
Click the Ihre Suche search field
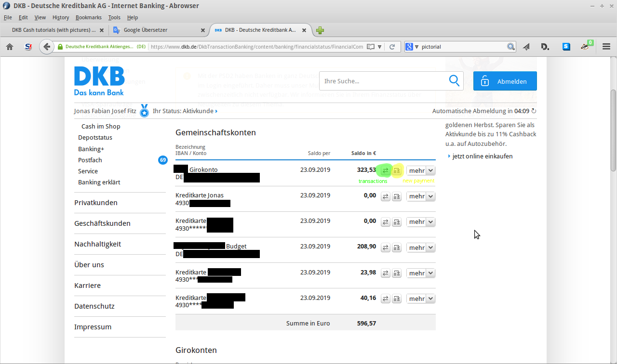point(383,81)
